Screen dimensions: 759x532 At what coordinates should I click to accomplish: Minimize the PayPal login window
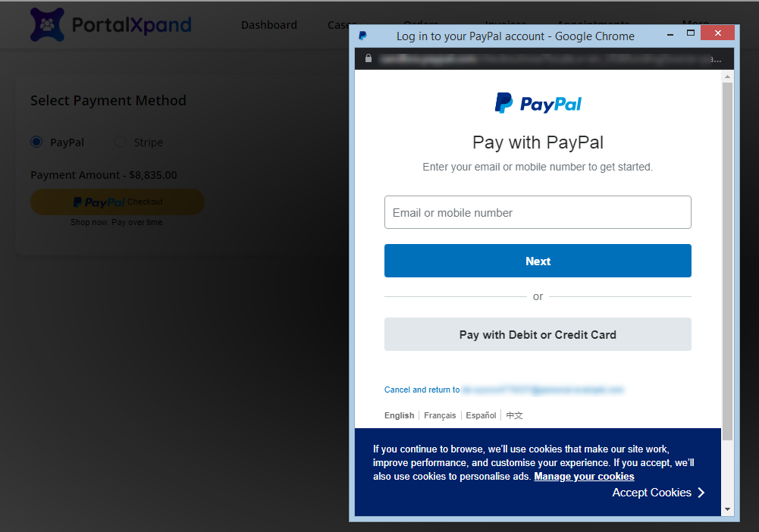[670, 35]
